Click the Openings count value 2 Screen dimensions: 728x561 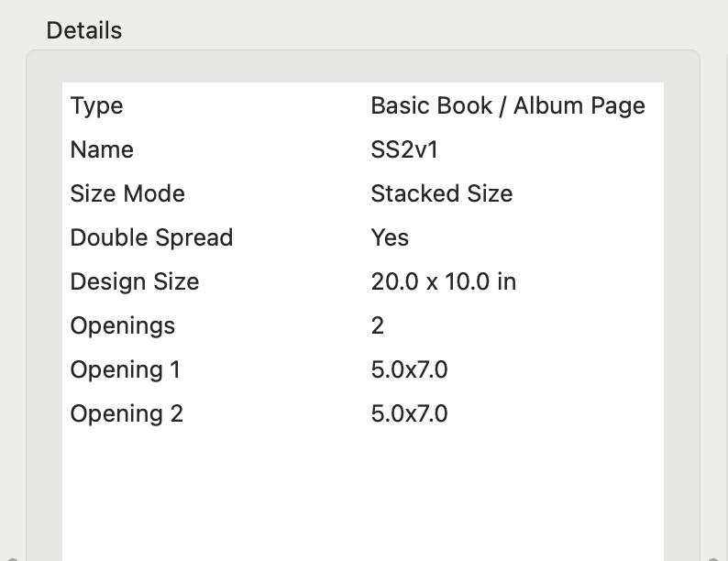[378, 325]
